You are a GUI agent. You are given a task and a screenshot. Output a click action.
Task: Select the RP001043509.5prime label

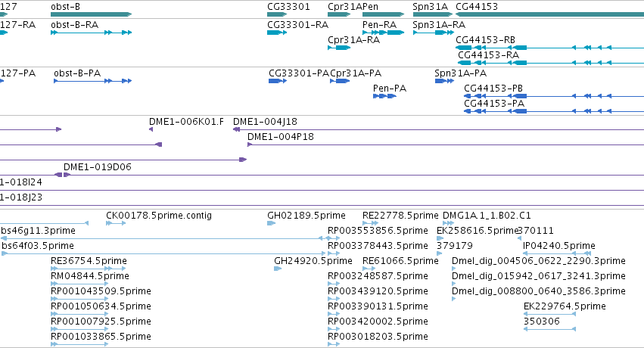click(101, 291)
